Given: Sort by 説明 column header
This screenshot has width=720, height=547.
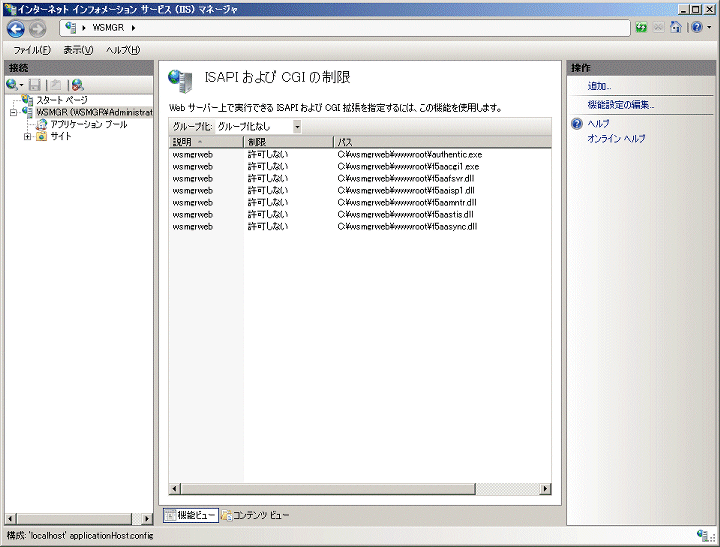Looking at the screenshot, I should [x=206, y=142].
